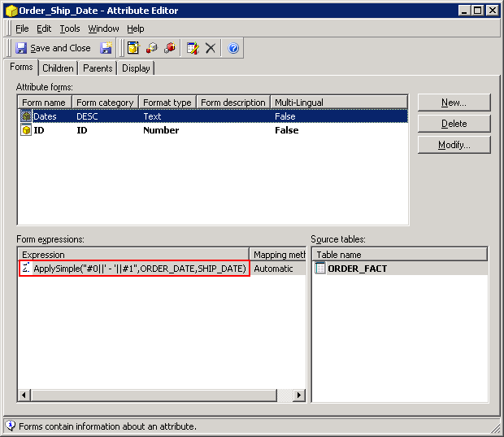This screenshot has height=437, width=504.
Task: Click False in the ID row
Action: point(287,130)
